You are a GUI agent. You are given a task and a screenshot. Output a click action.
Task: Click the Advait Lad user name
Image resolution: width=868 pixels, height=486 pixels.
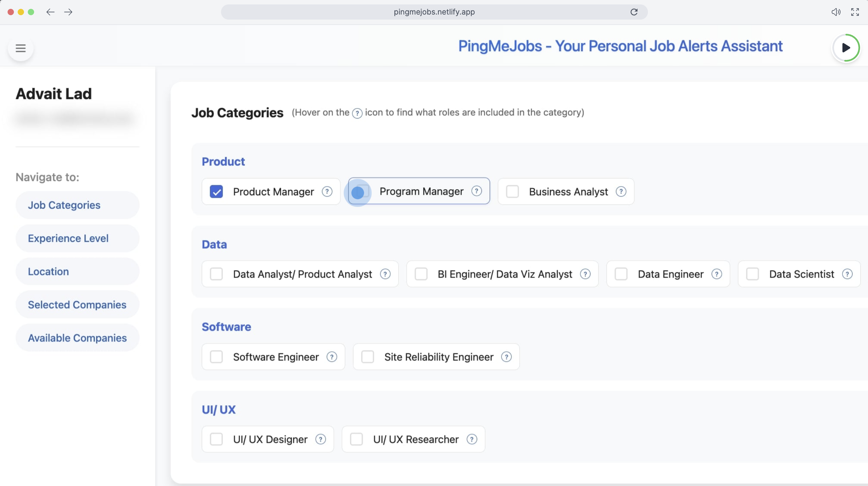click(x=54, y=94)
